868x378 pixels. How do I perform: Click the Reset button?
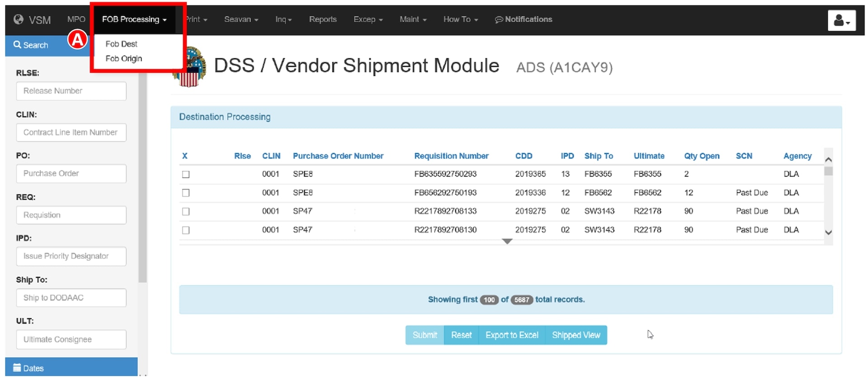point(461,335)
